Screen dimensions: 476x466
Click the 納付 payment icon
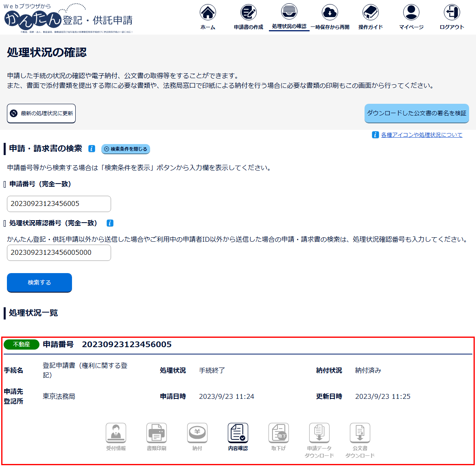click(197, 433)
